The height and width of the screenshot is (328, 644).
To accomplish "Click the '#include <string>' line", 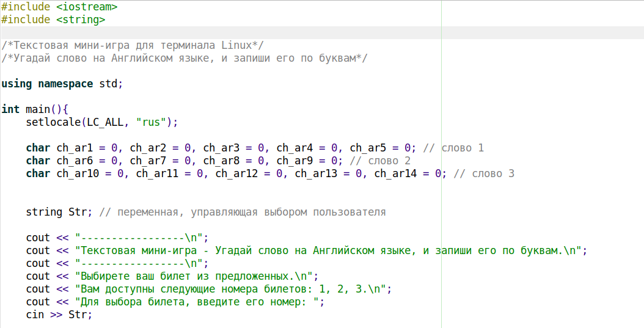I will tap(53, 20).
